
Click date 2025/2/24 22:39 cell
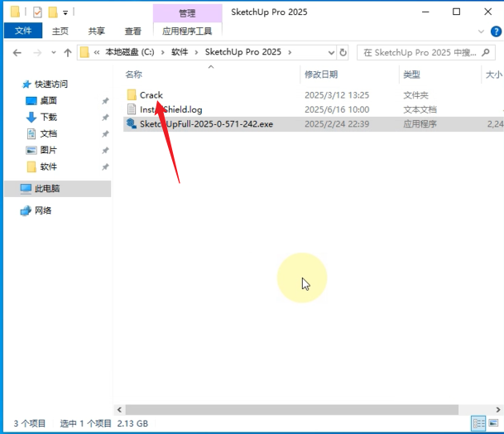click(x=337, y=124)
